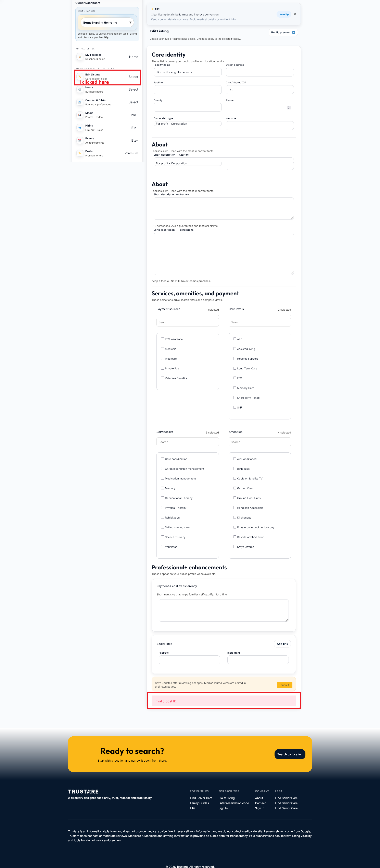Tick the Medicaid payment source checkbox
Screen dimensions: 380x868
coord(163,349)
